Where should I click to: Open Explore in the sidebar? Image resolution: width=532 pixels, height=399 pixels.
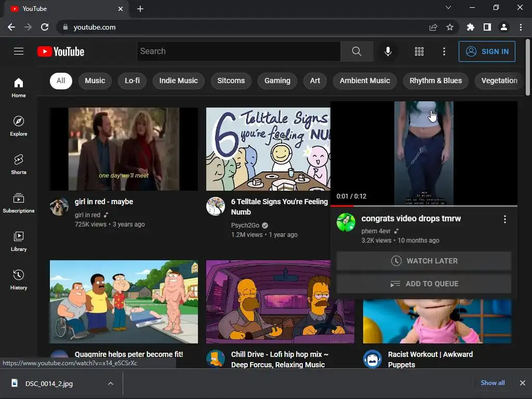click(x=19, y=126)
